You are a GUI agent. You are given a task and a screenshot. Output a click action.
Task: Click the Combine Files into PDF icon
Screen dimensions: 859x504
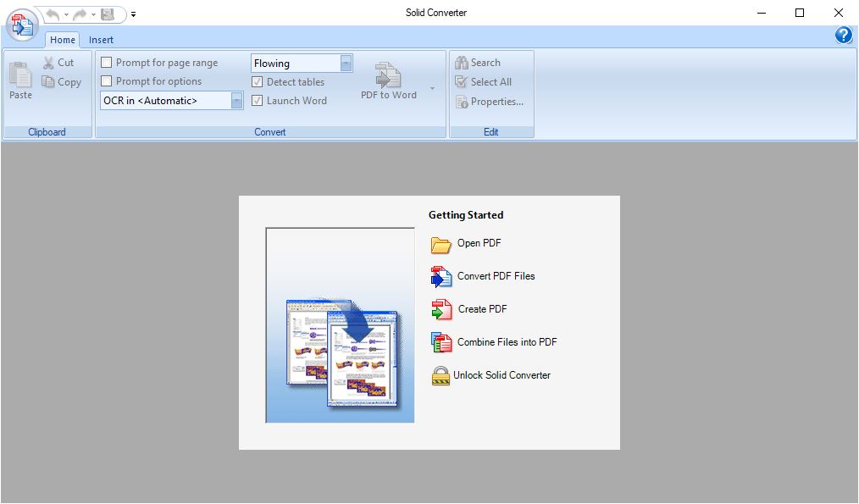pyautogui.click(x=441, y=342)
